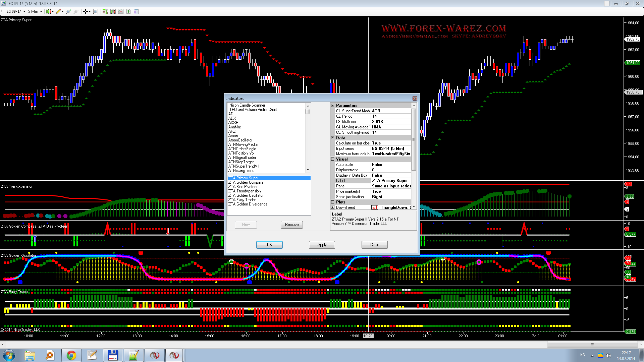Open the chart style candlestick icon
Viewport: 644px width, 362px height.
click(x=49, y=11)
